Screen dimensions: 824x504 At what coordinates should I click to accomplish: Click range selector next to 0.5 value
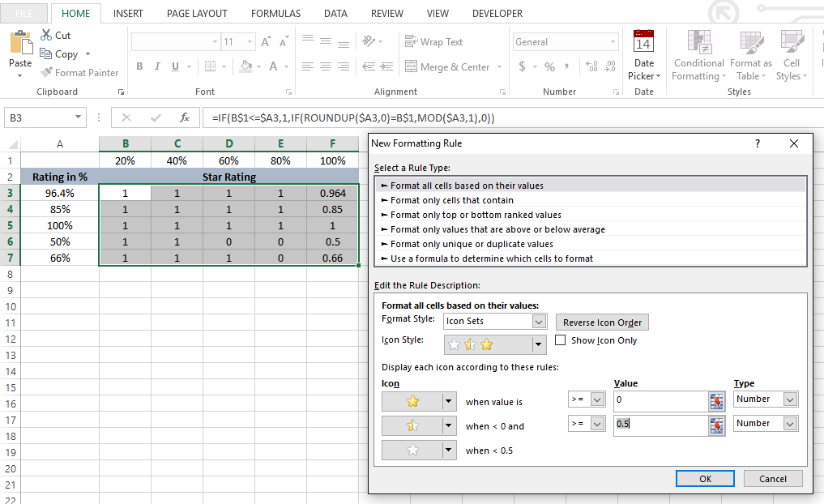pos(716,425)
